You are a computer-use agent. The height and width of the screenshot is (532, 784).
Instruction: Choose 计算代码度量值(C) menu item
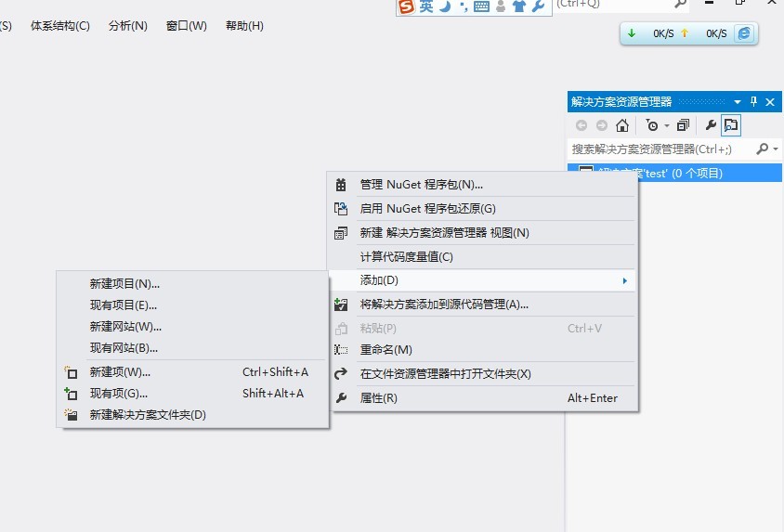pyautogui.click(x=482, y=257)
